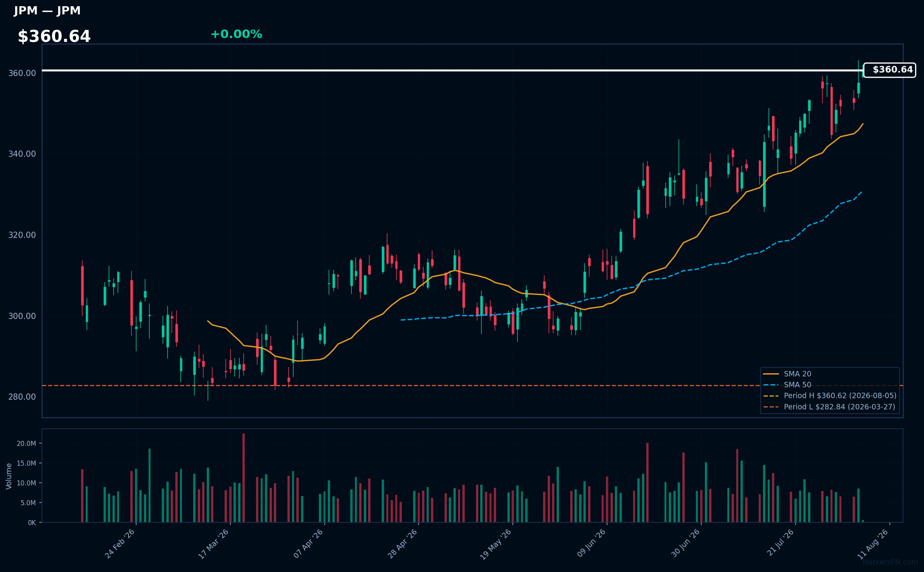Click the "SMA 20" legend entry
The image size is (924, 572).
798,374
